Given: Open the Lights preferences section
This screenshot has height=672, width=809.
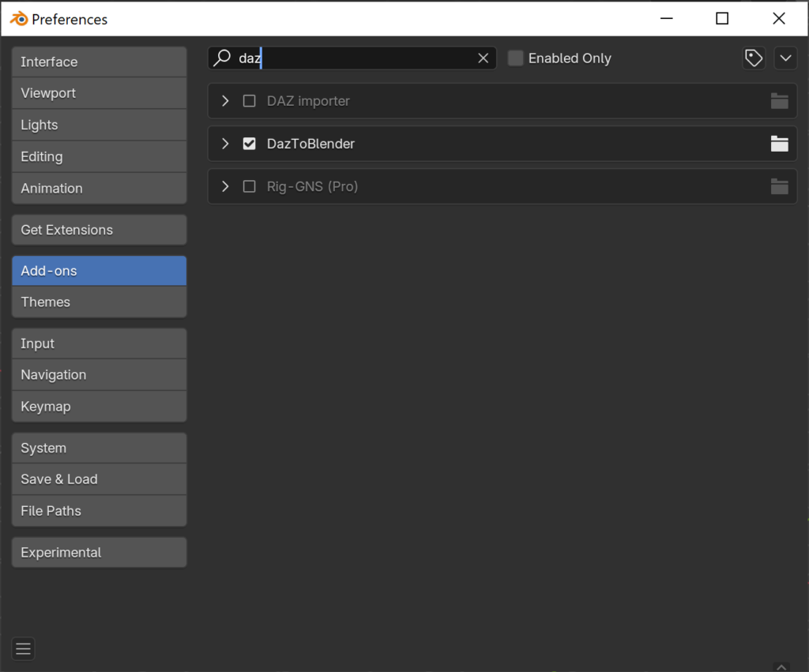Looking at the screenshot, I should [x=99, y=125].
